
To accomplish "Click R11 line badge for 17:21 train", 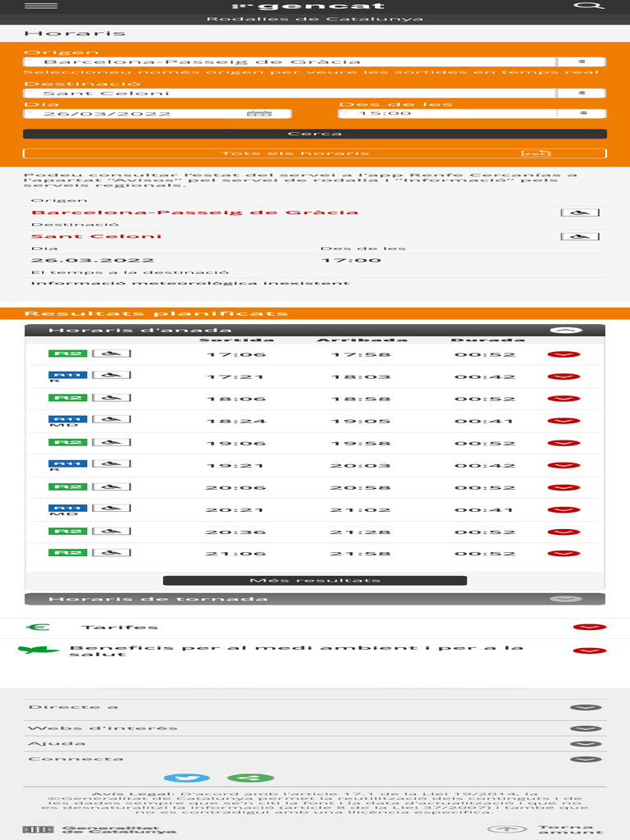I will click(67, 374).
